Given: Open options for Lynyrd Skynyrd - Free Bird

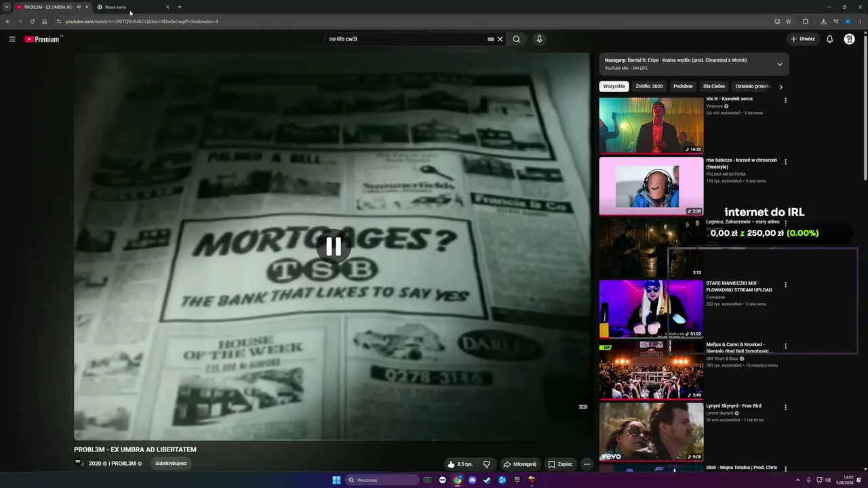Looking at the screenshot, I should tap(786, 407).
